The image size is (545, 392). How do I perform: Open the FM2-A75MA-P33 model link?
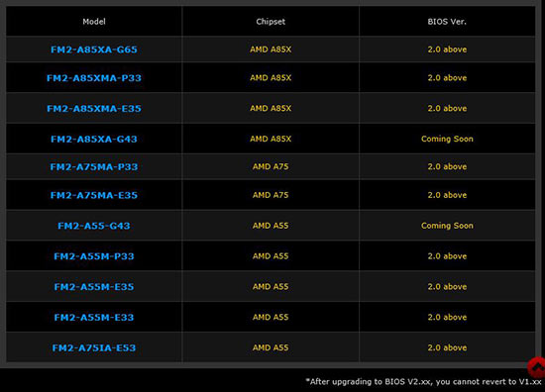(94, 166)
